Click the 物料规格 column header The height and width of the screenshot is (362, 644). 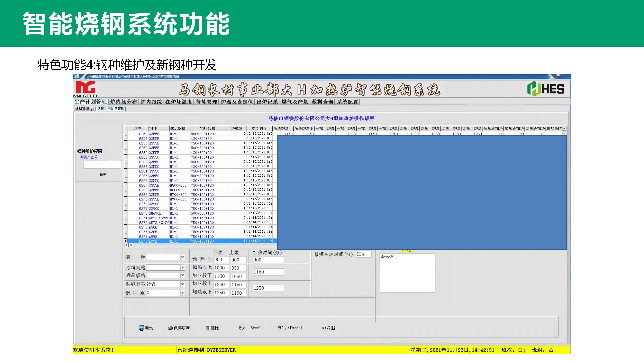[208, 128]
